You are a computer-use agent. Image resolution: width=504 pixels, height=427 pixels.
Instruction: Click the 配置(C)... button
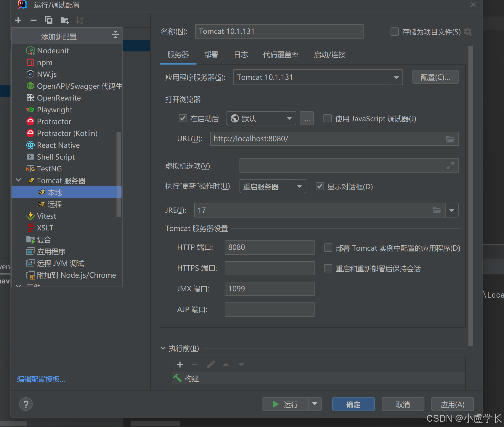pyautogui.click(x=435, y=77)
